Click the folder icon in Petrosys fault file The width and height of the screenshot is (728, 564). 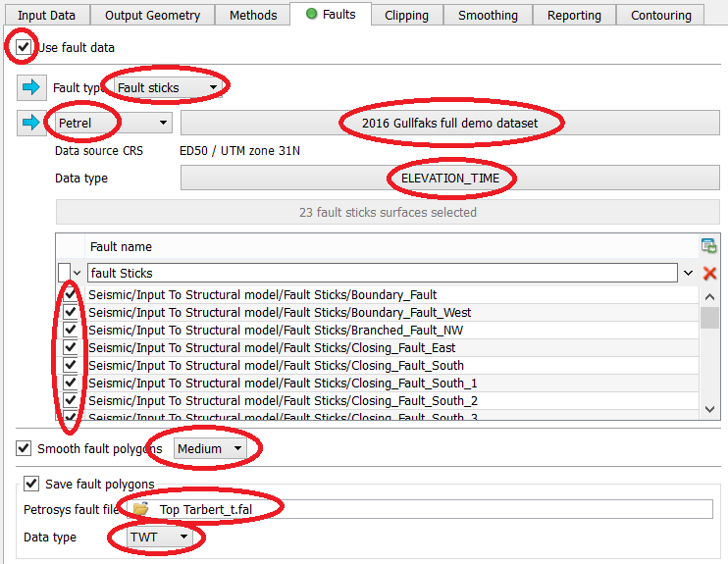[141, 509]
